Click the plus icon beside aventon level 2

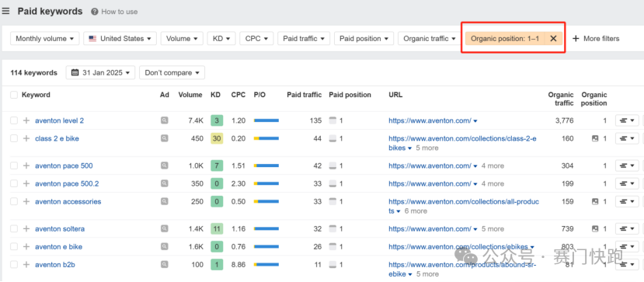pos(26,120)
